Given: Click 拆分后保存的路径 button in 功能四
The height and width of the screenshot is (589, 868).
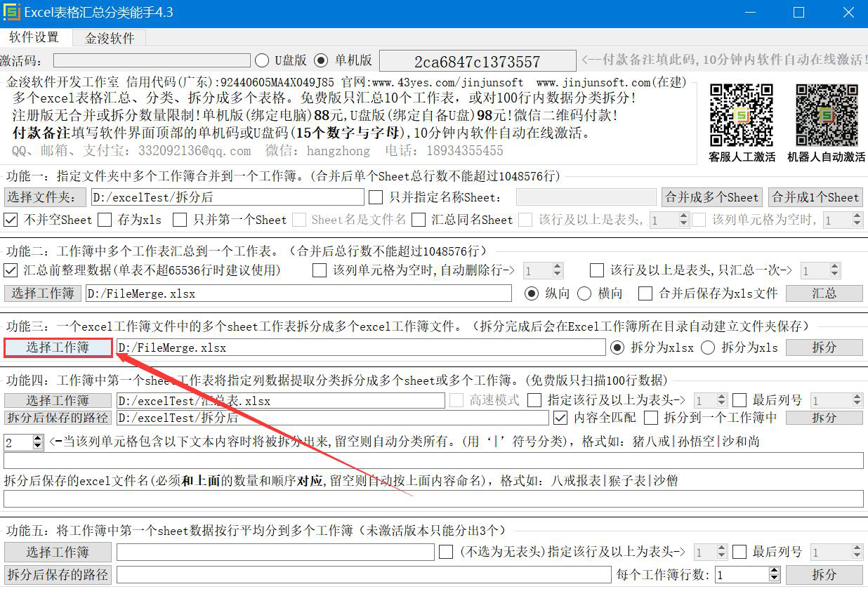Looking at the screenshot, I should point(58,417).
